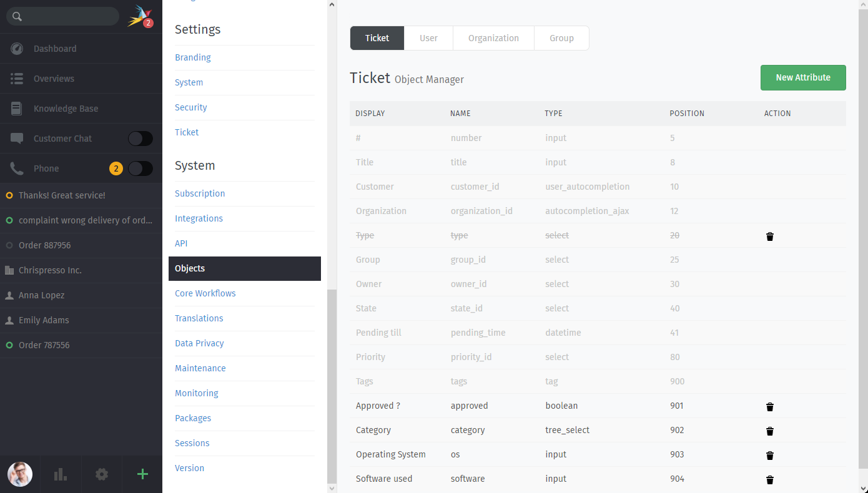
Task: Open the Zammad logo notifications
Action: pyautogui.click(x=140, y=16)
